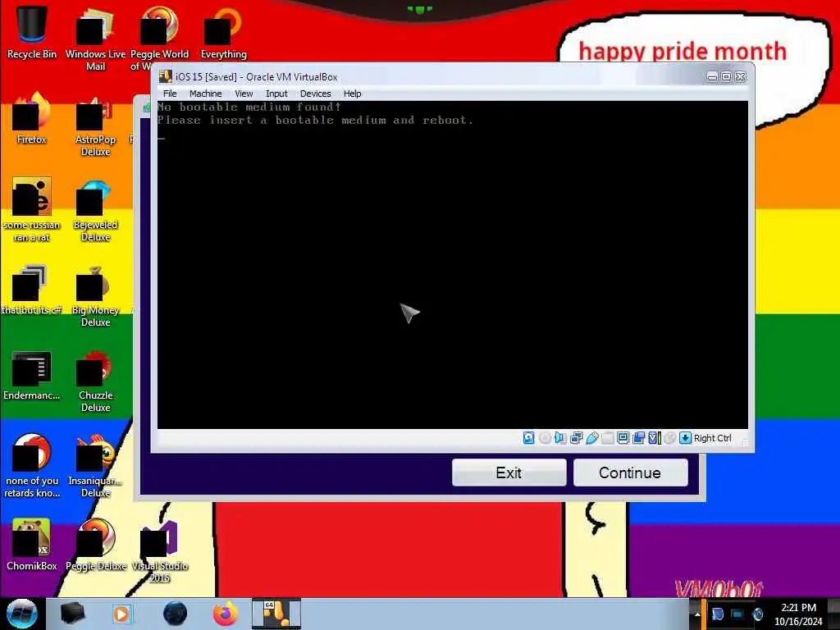This screenshot has width=840, height=630.
Task: Open the Windows Start menu orb
Action: click(x=22, y=614)
